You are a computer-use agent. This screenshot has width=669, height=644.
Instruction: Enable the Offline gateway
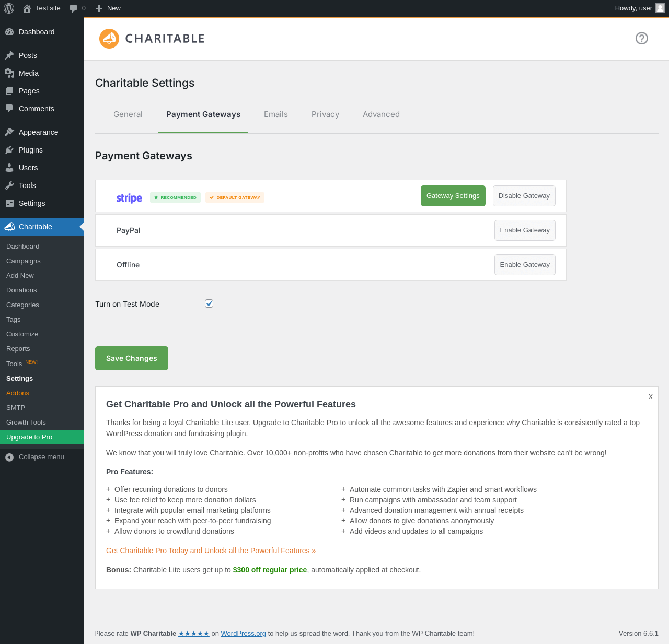[525, 265]
